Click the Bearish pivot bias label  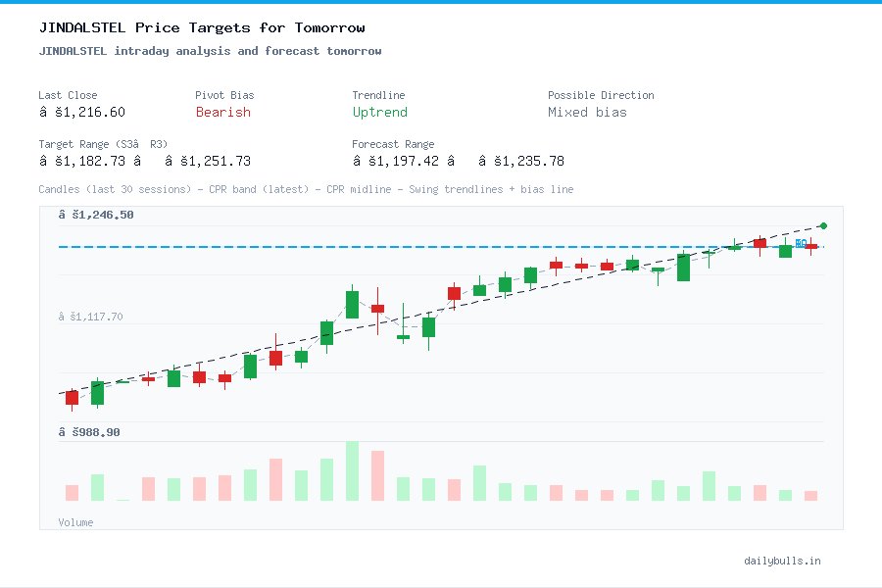click(222, 113)
